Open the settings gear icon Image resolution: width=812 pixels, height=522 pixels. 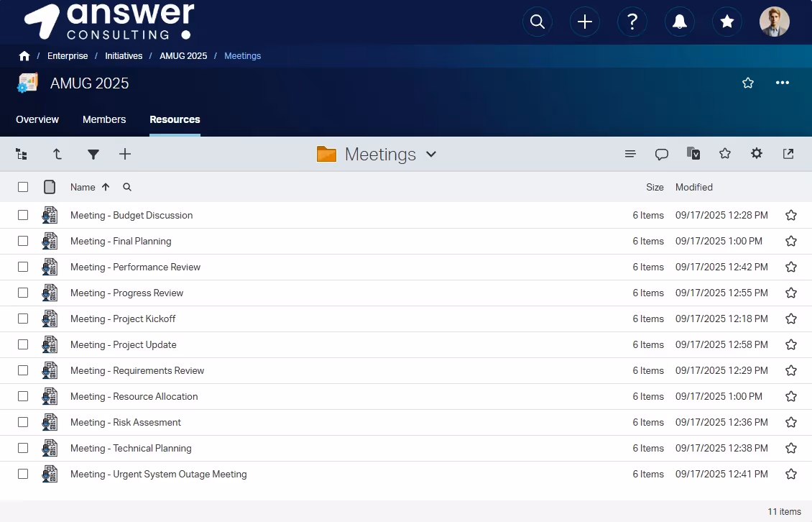click(x=757, y=153)
